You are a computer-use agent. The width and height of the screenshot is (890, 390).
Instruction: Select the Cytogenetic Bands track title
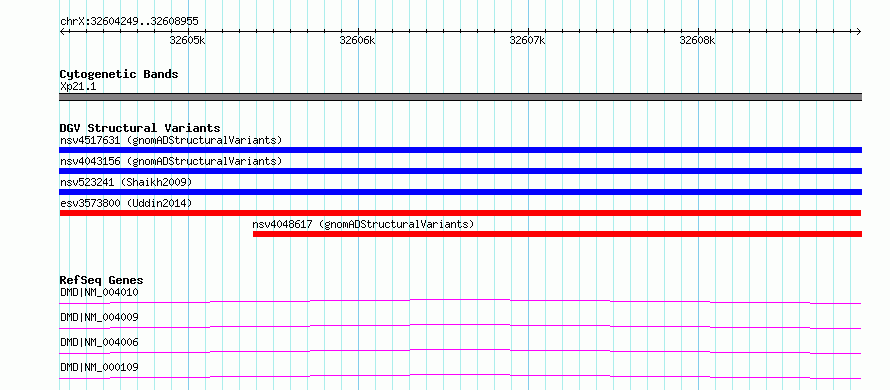coord(119,74)
